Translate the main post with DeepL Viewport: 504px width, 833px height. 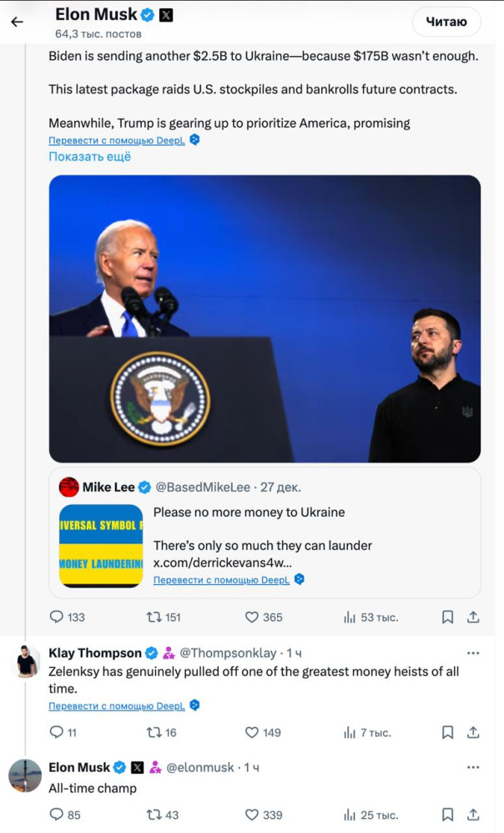pyautogui.click(x=117, y=140)
